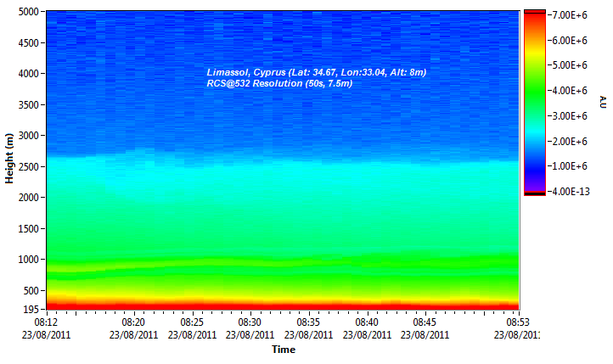Click the Time axis title
The width and height of the screenshot is (613, 364).
pyautogui.click(x=284, y=350)
